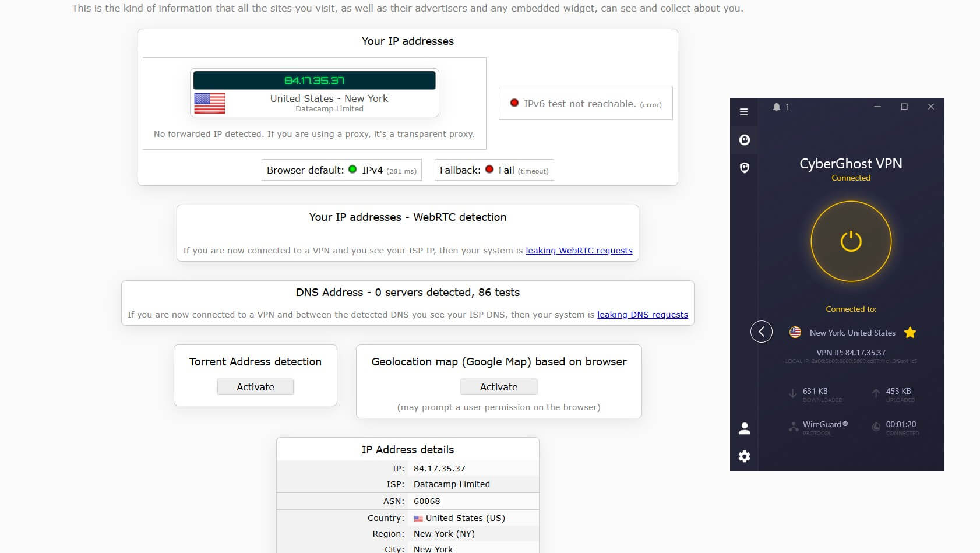Click the notification bell icon
The image size is (980, 553).
(776, 107)
